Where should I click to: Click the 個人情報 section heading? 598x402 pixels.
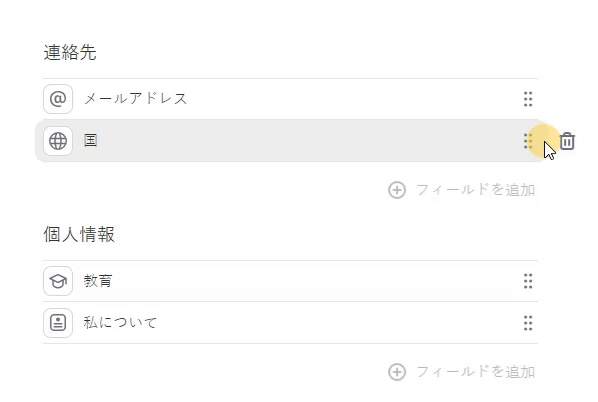[79, 234]
